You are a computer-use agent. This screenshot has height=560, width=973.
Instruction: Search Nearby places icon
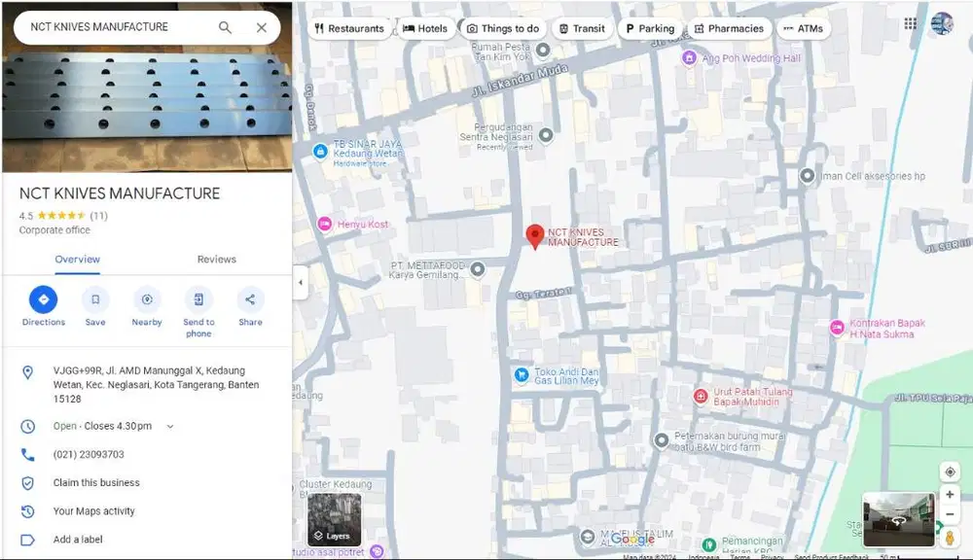click(x=147, y=299)
